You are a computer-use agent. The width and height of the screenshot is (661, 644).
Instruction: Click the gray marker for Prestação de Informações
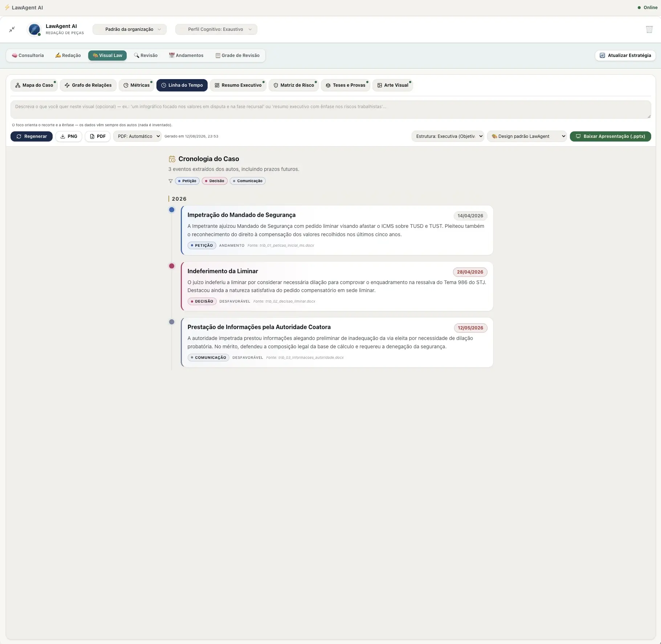tap(172, 322)
